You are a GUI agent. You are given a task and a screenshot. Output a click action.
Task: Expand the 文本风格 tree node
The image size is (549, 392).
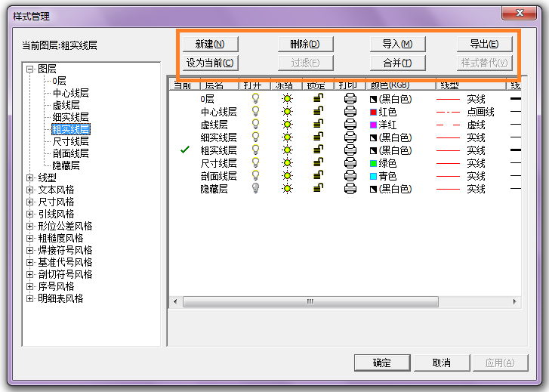click(30, 190)
